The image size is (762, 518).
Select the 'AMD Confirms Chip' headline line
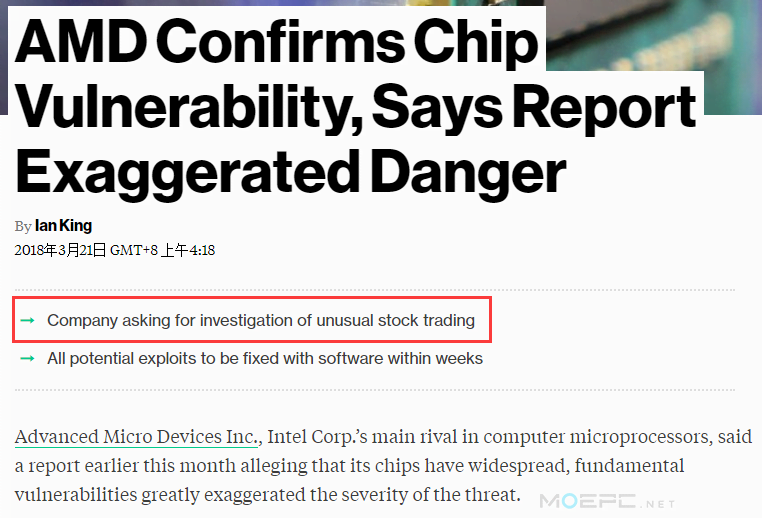277,42
